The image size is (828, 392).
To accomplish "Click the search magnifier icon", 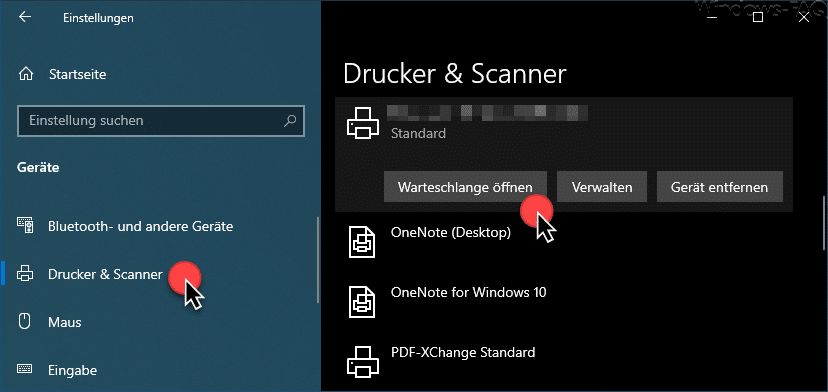I will pyautogui.click(x=290, y=121).
